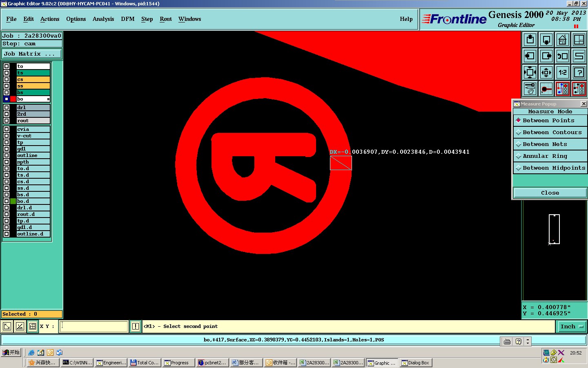Click the pan right view icon

(x=546, y=56)
